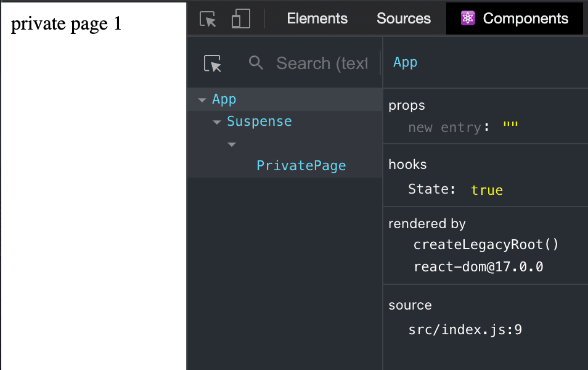This screenshot has height=370, width=588.
Task: Collapse the Suspense node arrow
Action: coord(217,122)
